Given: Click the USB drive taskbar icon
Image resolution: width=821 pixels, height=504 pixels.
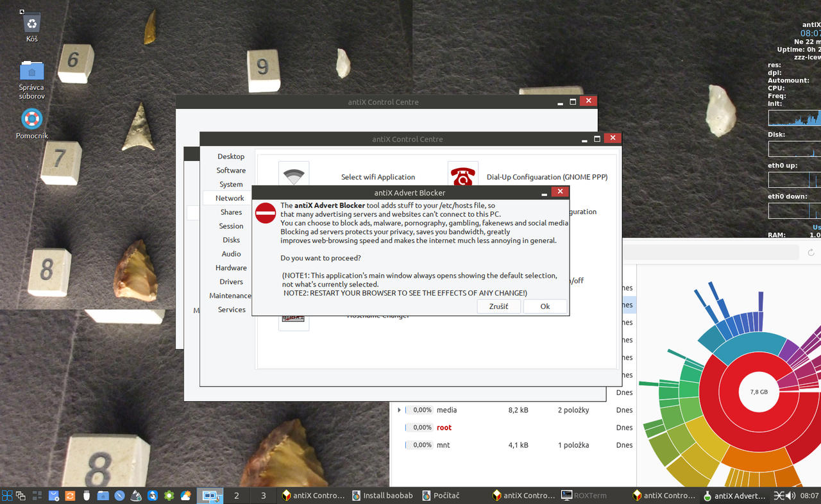Looking at the screenshot, I should coord(86,496).
